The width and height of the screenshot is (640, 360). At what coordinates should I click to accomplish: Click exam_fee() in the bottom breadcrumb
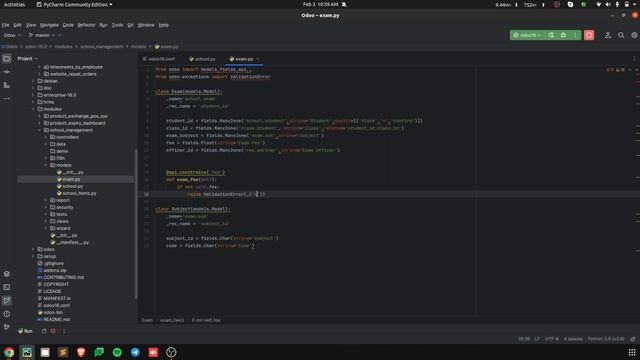tap(172, 320)
